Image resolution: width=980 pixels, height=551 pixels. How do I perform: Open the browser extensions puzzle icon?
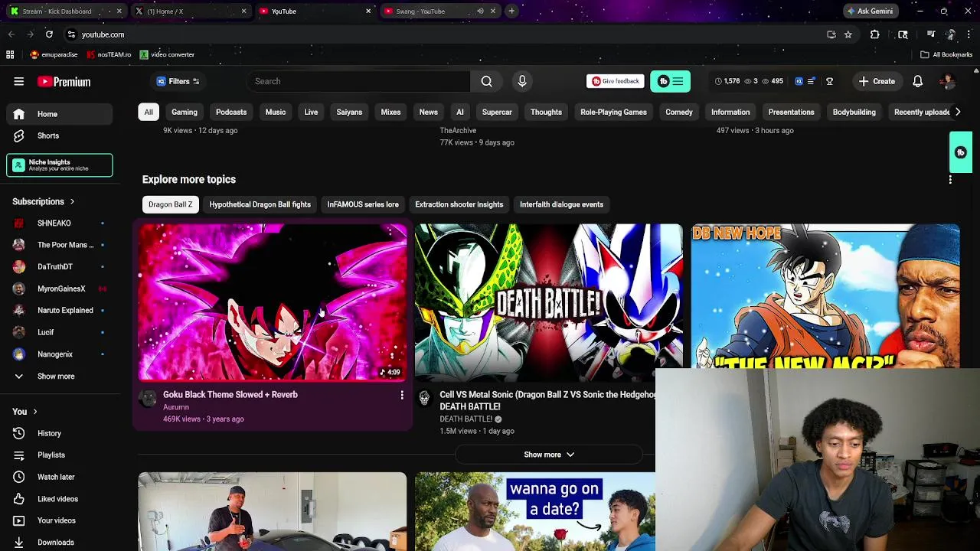(x=874, y=34)
